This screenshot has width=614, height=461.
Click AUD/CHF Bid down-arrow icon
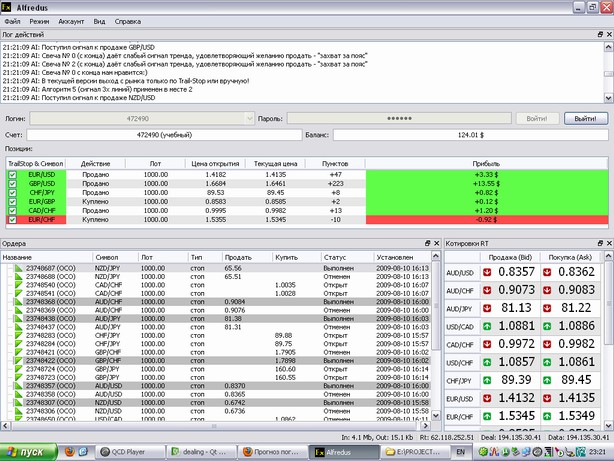(487, 290)
